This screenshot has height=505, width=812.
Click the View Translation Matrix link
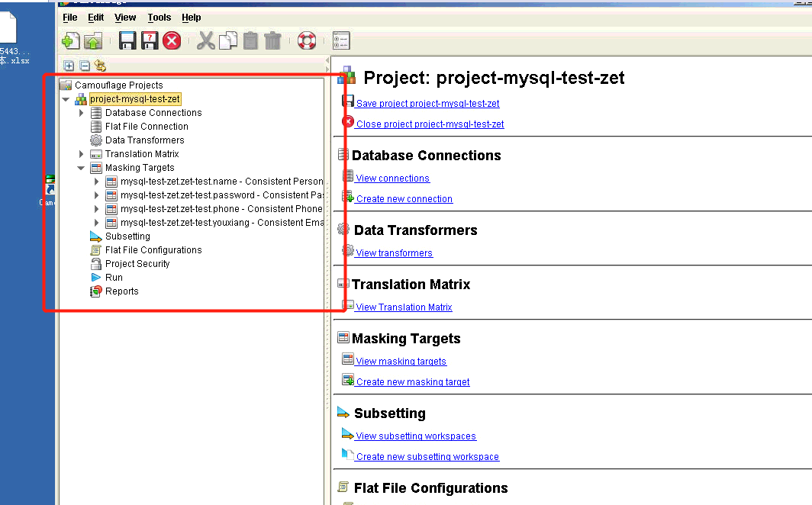tap(404, 307)
